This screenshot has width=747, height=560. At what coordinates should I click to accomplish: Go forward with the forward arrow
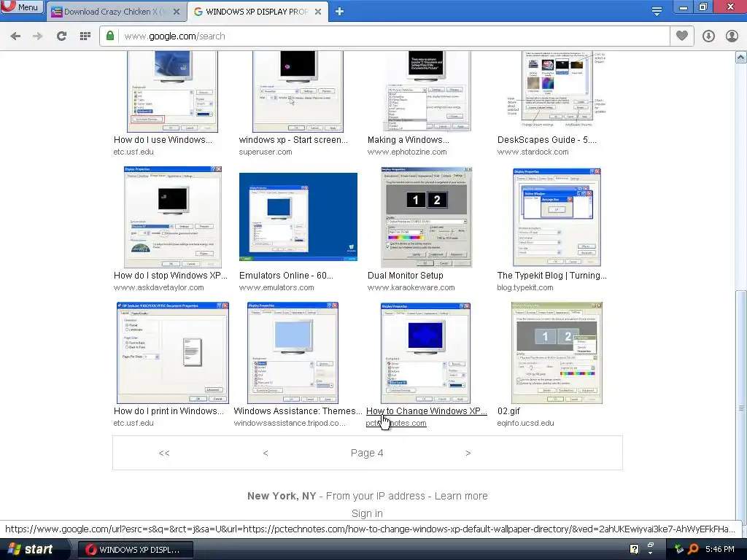(38, 36)
